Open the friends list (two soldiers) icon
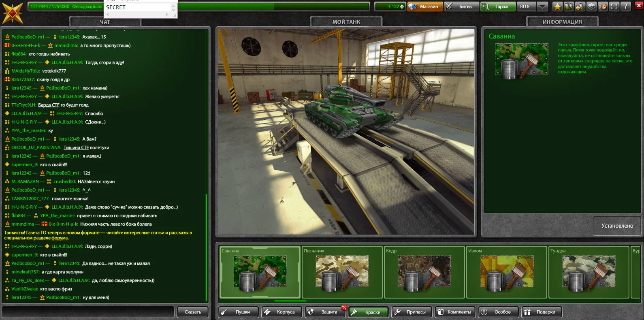 569,6
